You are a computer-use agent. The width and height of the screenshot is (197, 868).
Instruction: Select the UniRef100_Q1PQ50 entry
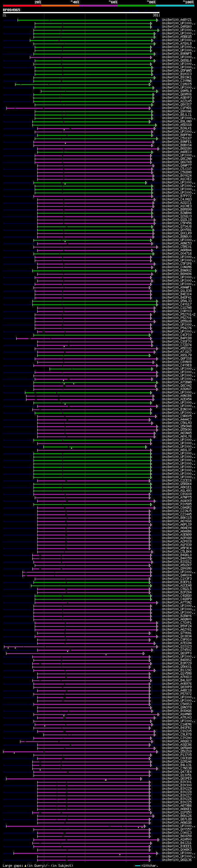pyautogui.click(x=177, y=812)
